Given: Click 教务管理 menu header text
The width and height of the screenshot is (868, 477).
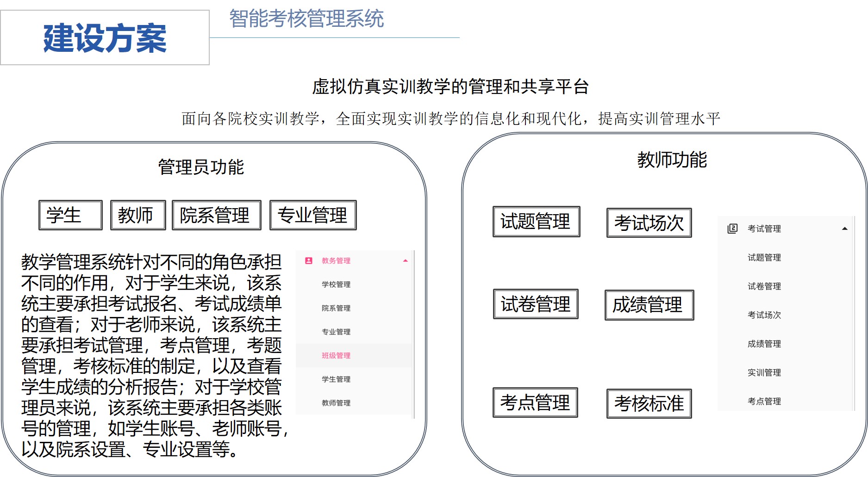Looking at the screenshot, I should pyautogui.click(x=336, y=260).
